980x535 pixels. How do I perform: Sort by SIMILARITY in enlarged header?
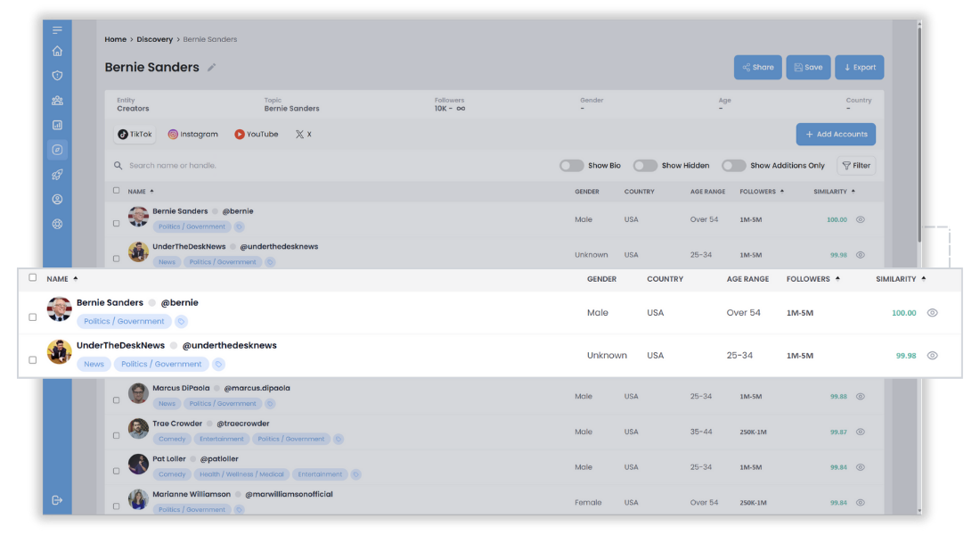pos(901,279)
